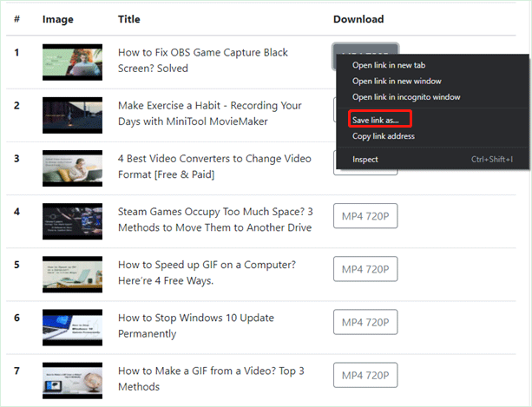Click MP4 720P button for Speed up GIF video
532x407 pixels.
(x=365, y=269)
